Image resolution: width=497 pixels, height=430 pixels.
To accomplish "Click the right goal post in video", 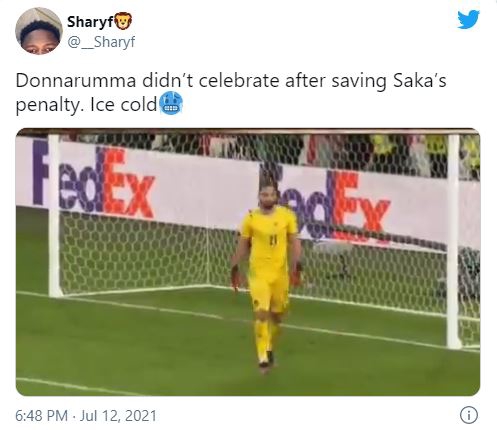I will click(453, 241).
